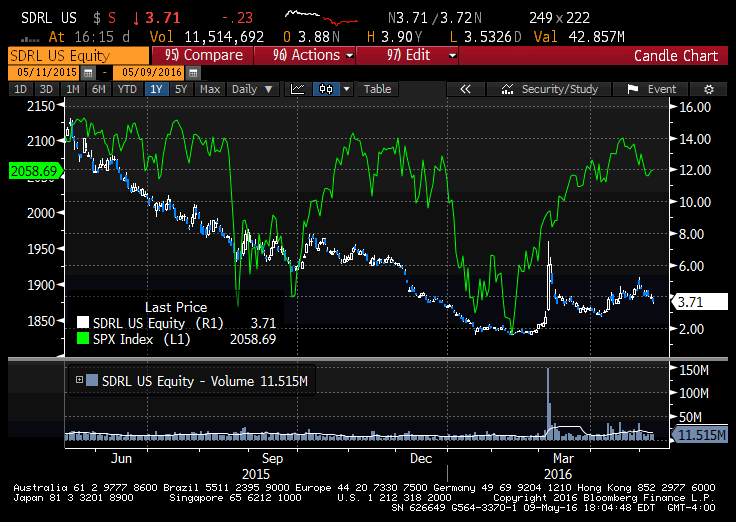The width and height of the screenshot is (736, 522).
Task: Select the candle chart style icon
Action: pos(326,89)
